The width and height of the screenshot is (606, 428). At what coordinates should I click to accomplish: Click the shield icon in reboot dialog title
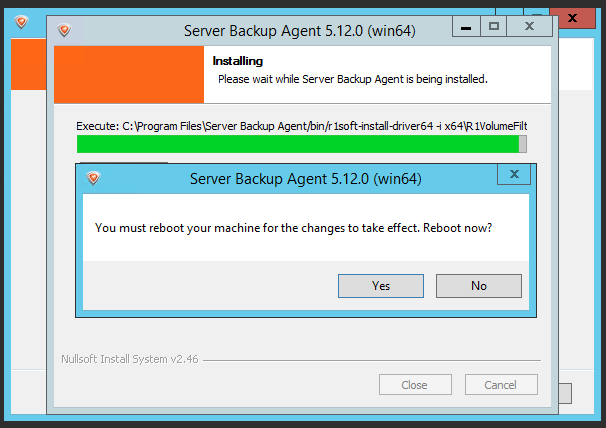[x=93, y=178]
